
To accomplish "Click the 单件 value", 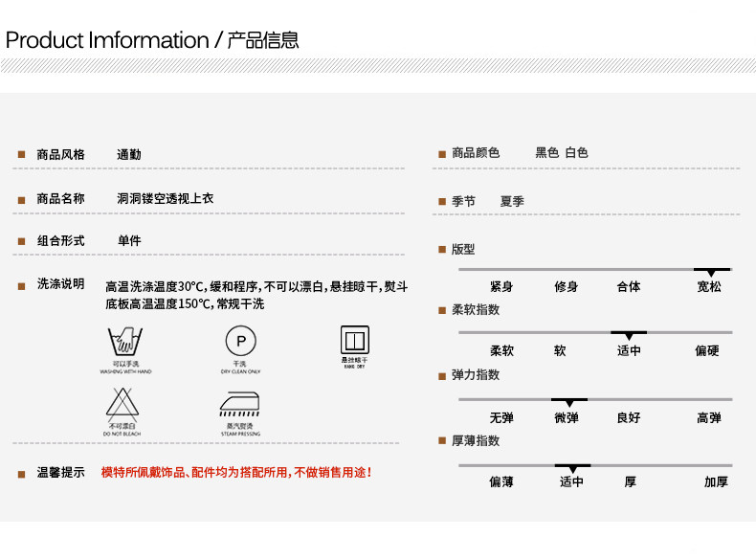I will pyautogui.click(x=129, y=240).
